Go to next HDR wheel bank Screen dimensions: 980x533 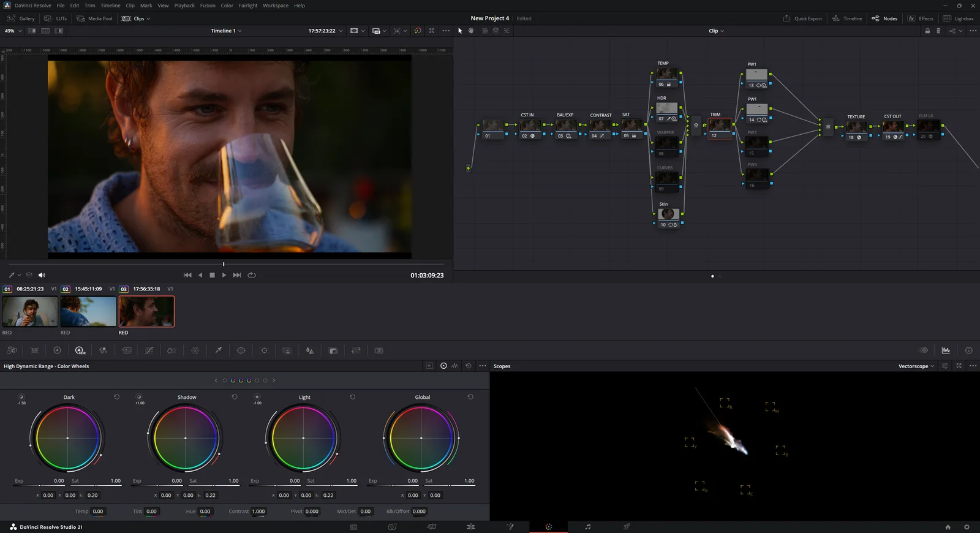(274, 380)
